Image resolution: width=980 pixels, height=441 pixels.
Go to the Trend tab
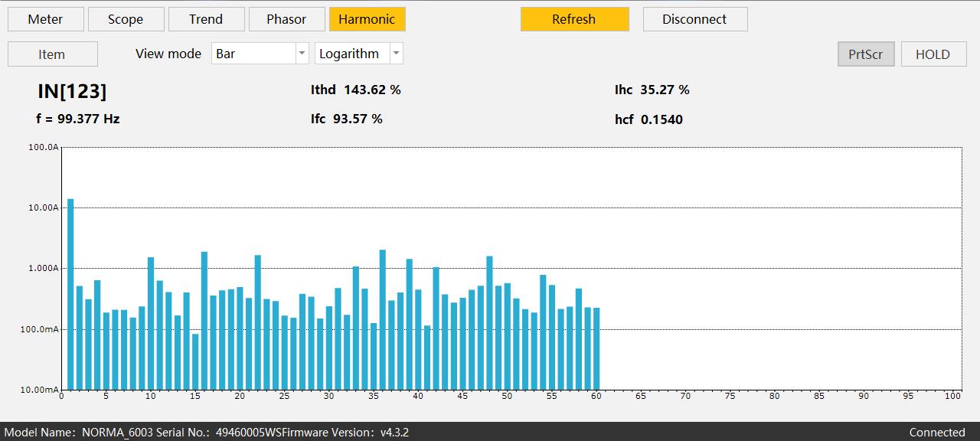tap(206, 19)
